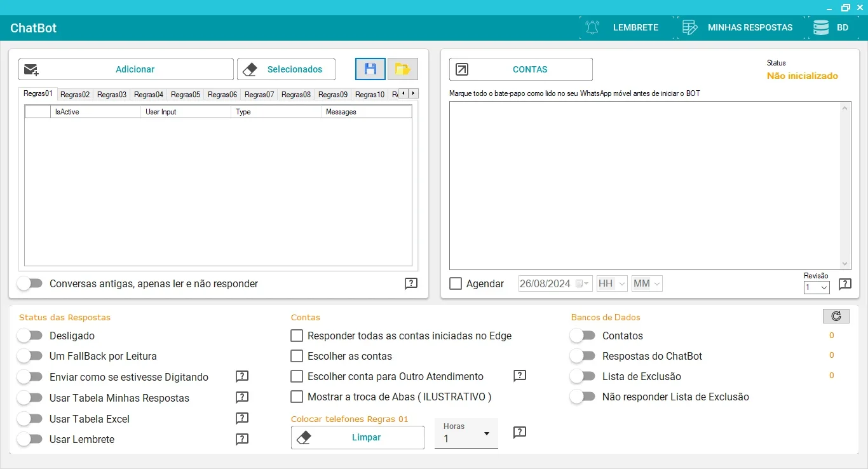Click the Type column header

(x=276, y=112)
